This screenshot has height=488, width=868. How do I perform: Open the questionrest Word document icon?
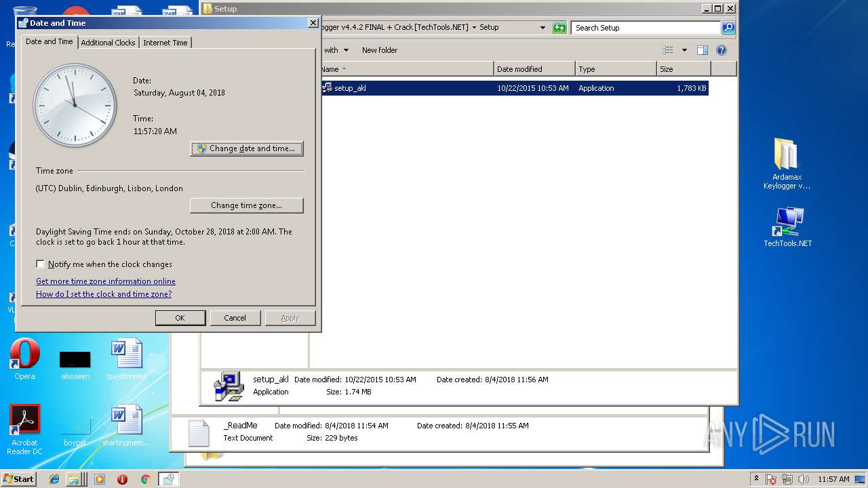[126, 359]
